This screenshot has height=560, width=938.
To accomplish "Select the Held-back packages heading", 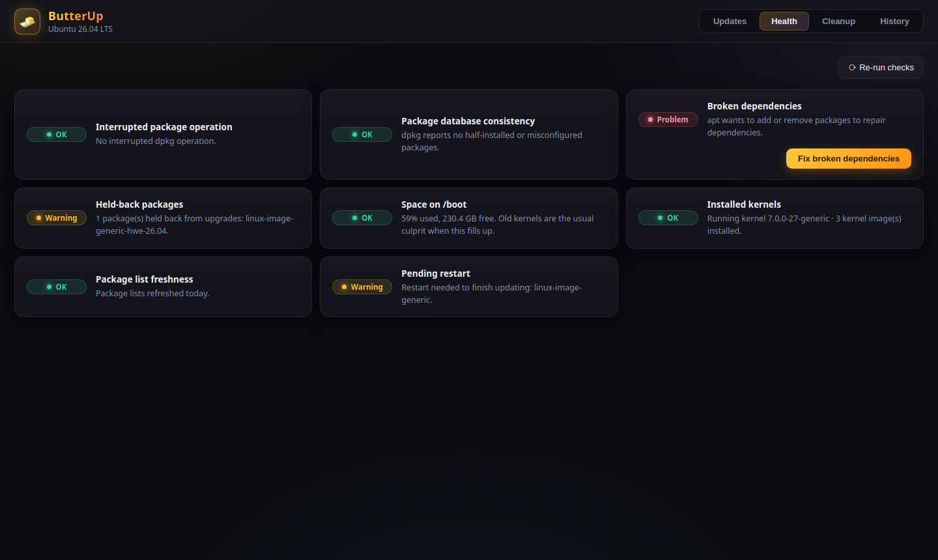I will point(139,204).
